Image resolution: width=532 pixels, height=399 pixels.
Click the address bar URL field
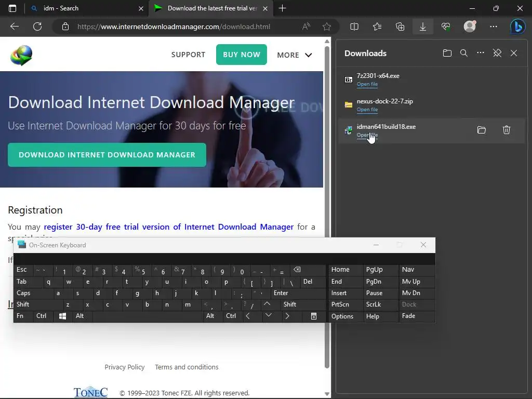pos(174,26)
